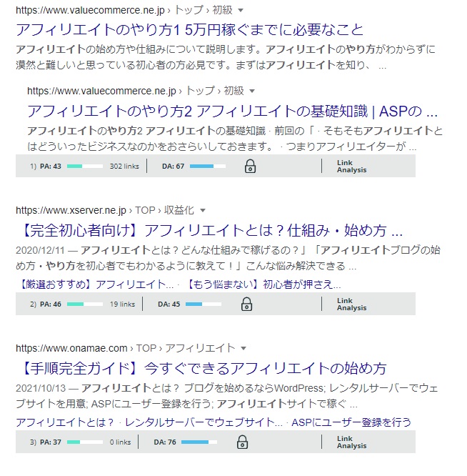Screen dimensions: 467x476
Task: Open result アフィリエイトのやり方1 5万円稼ぐまでに必要なこと
Action: click(189, 30)
